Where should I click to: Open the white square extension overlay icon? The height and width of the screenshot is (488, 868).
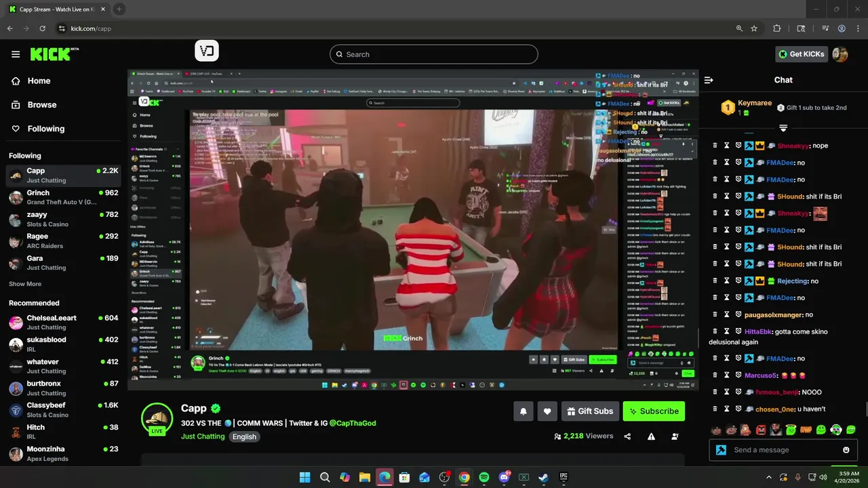pos(207,51)
